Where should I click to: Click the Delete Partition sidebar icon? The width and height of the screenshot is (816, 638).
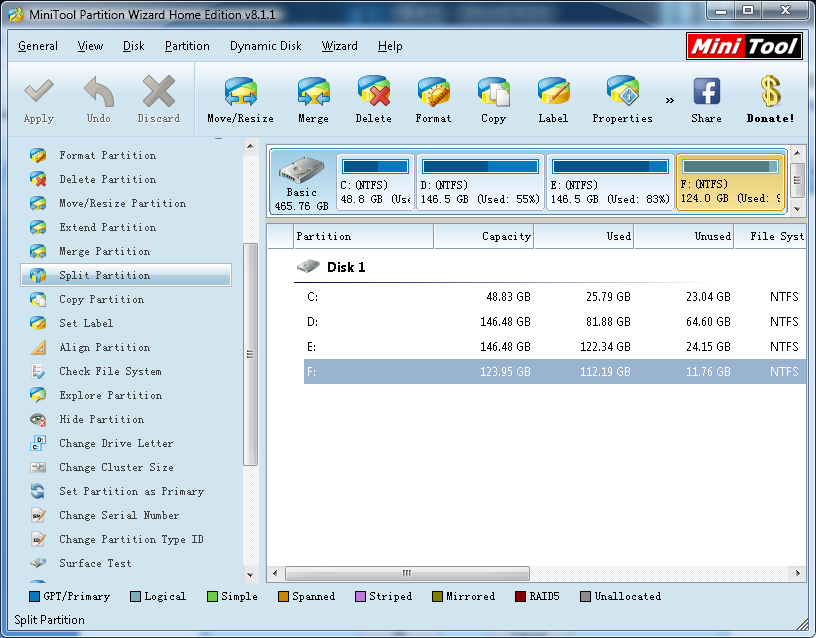(x=38, y=179)
